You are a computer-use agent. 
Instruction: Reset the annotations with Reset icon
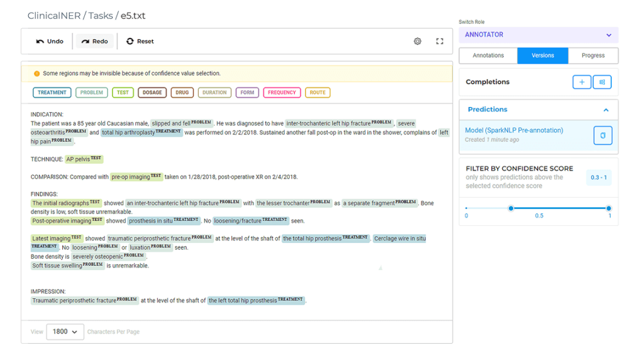click(140, 41)
